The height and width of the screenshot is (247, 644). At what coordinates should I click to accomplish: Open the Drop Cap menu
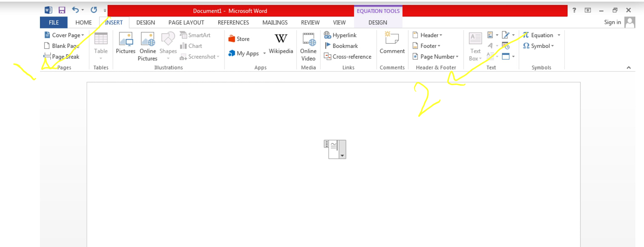click(492, 56)
